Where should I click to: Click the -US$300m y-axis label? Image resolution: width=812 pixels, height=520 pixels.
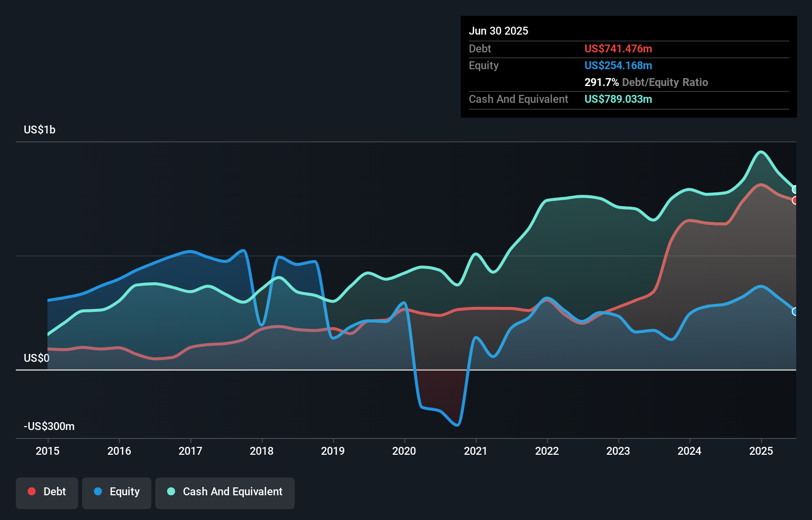point(49,426)
